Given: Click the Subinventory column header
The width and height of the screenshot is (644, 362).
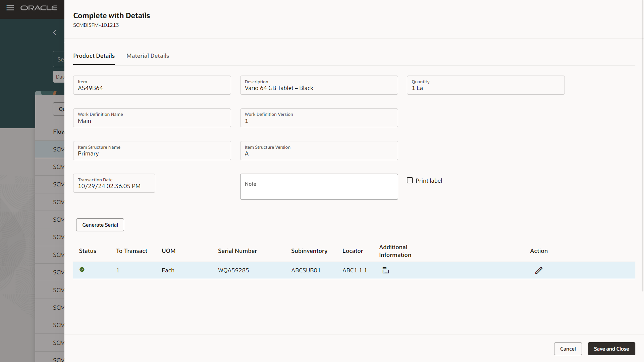Looking at the screenshot, I should 309,251.
